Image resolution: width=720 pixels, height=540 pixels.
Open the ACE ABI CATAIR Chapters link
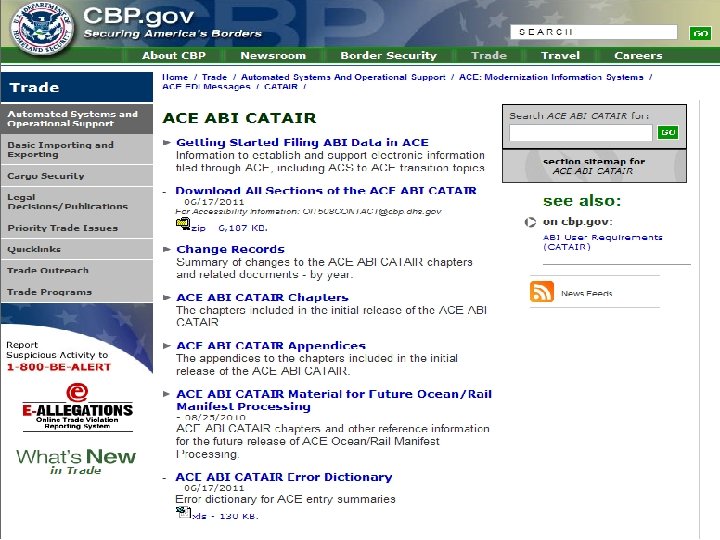(262, 298)
